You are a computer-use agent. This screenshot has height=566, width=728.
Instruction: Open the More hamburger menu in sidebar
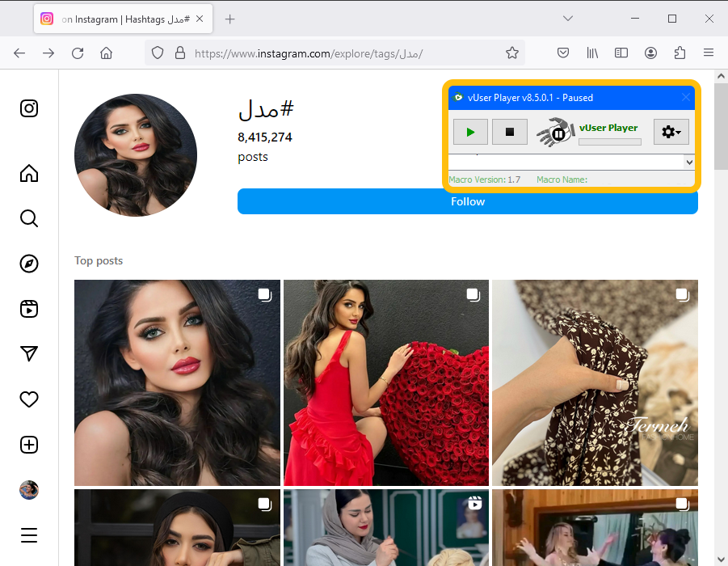(29, 535)
